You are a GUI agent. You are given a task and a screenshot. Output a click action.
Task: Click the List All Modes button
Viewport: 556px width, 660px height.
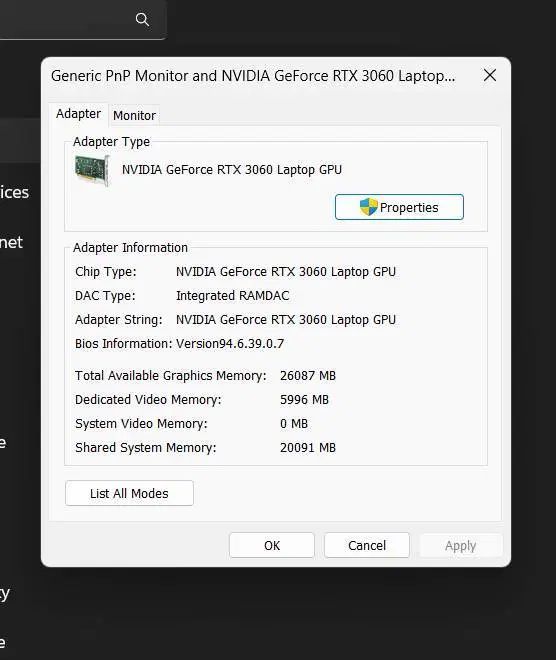[x=129, y=493]
